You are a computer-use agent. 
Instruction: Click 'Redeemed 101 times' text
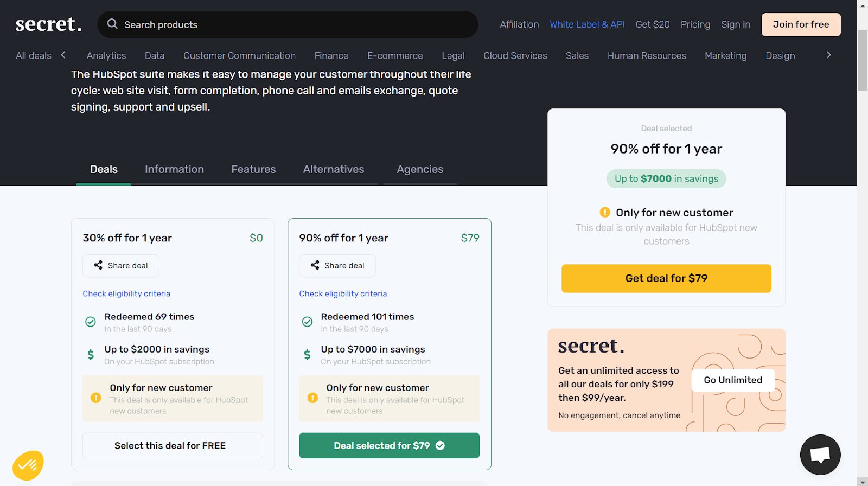point(367,316)
